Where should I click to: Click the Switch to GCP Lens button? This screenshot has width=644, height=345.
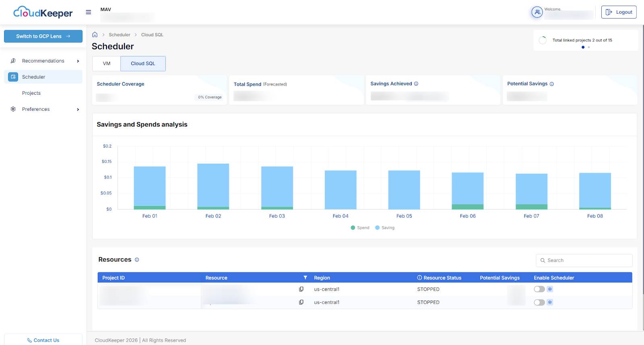pos(43,36)
